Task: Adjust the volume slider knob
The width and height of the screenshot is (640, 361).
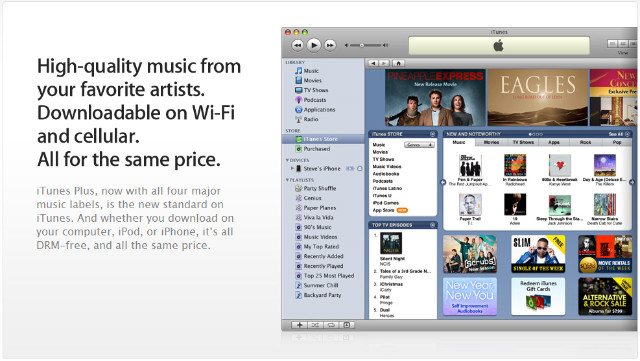Action: [362, 45]
